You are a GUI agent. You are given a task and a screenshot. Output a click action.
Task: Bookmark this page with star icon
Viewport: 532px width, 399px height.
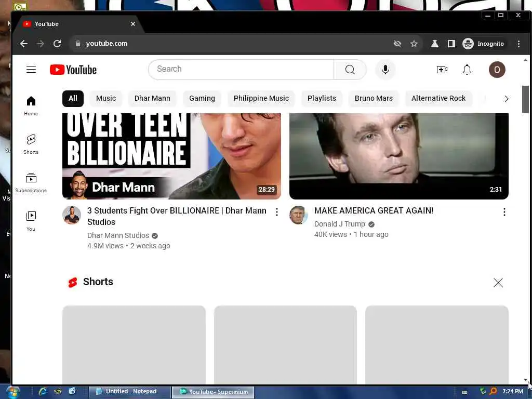[x=414, y=44]
